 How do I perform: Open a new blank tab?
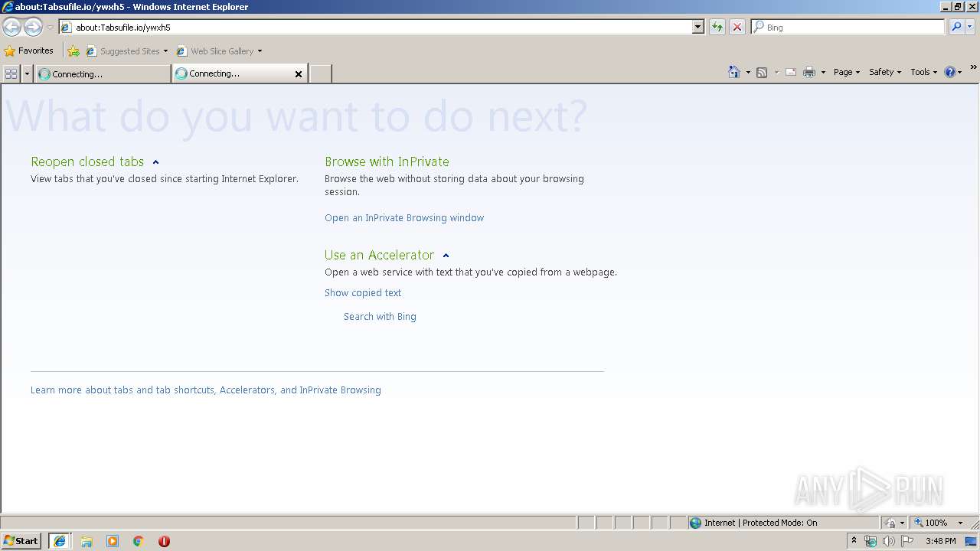coord(320,73)
